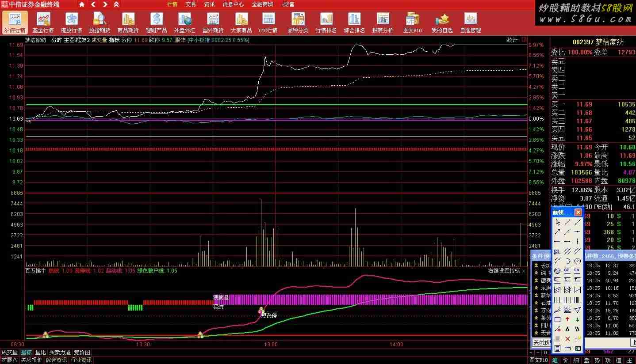Click 10:30 time label on axis

point(143,345)
